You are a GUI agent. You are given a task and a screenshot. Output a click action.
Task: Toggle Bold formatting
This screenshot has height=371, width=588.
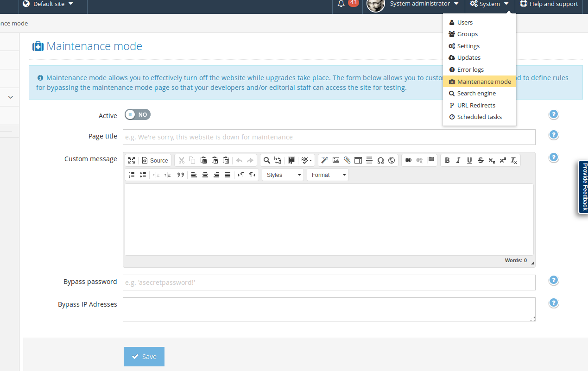pyautogui.click(x=447, y=160)
